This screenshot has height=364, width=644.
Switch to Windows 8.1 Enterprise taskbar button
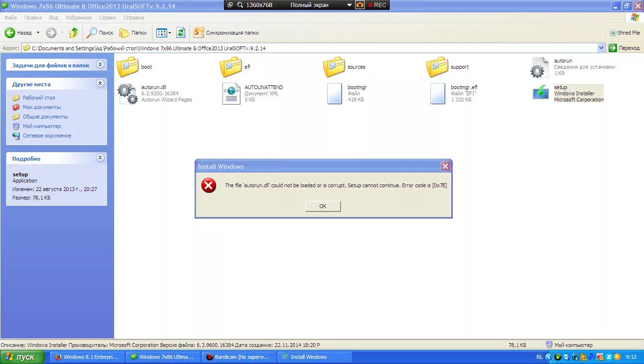pyautogui.click(x=88, y=357)
